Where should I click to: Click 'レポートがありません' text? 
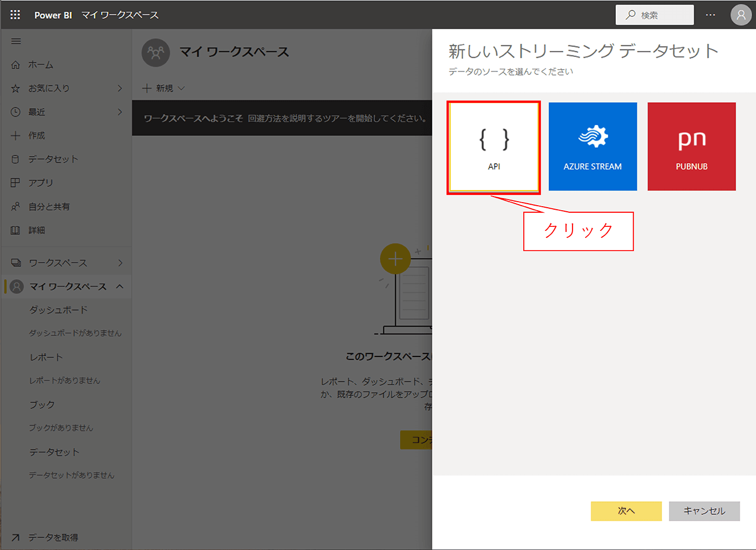pos(65,381)
